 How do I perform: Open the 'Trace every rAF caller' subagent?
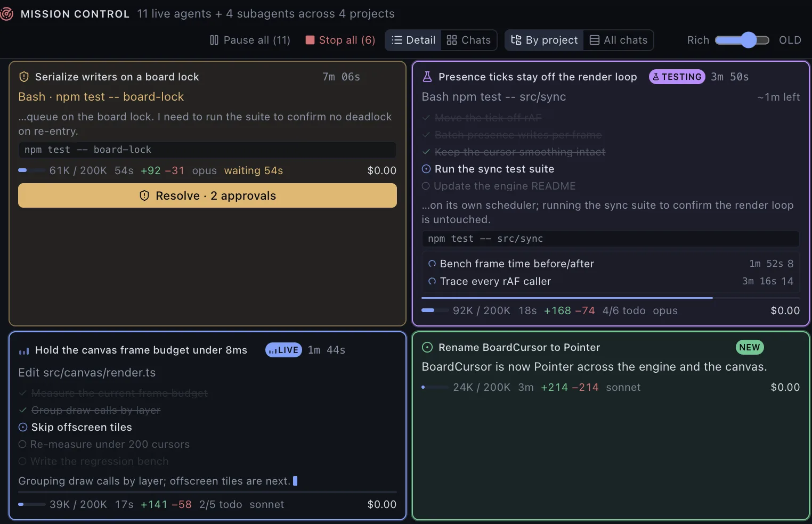pos(611,281)
